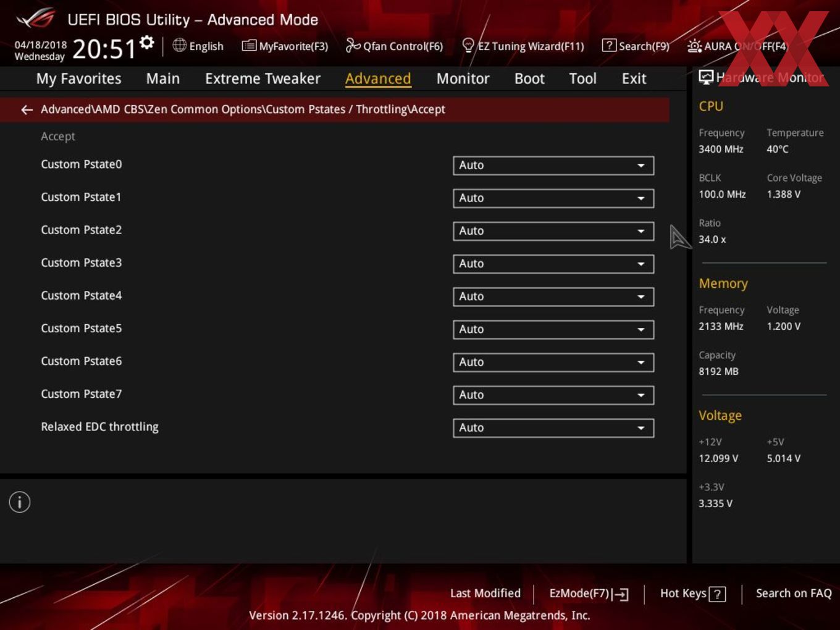
Task: Switch to Exit tab
Action: tap(634, 78)
